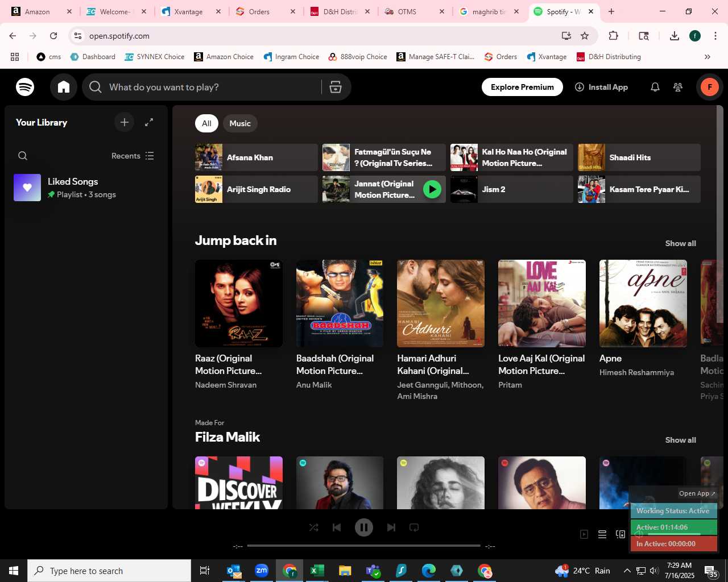Select the Music filter chip

240,123
